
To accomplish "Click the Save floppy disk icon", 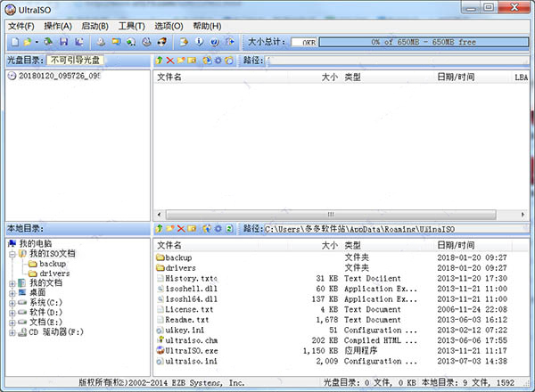I will (x=64, y=42).
